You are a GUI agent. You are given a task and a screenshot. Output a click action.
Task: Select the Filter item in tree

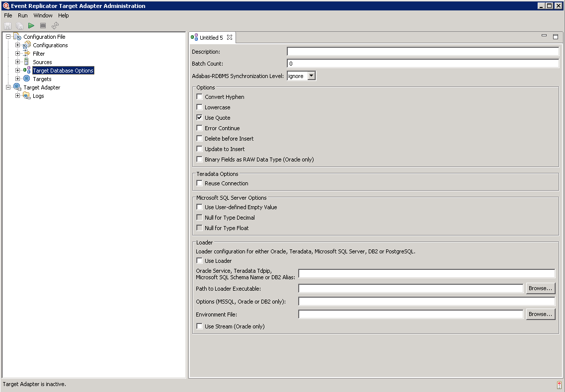pos(39,54)
